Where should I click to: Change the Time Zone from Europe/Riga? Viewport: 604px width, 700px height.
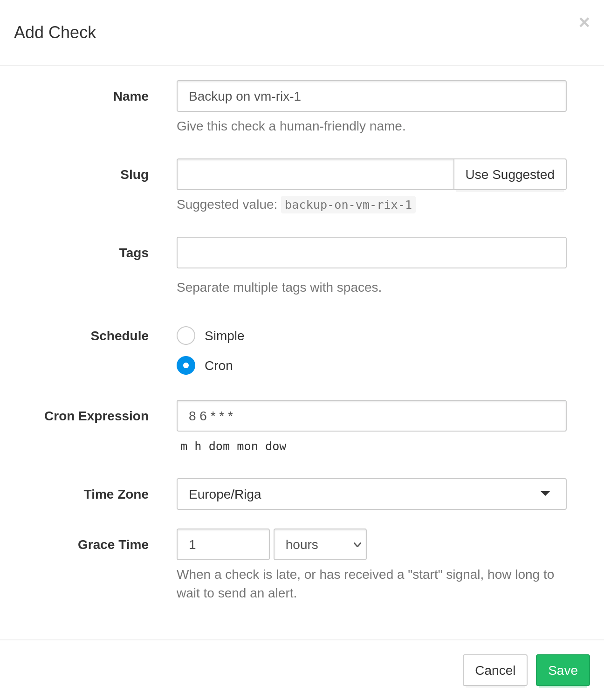[371, 494]
